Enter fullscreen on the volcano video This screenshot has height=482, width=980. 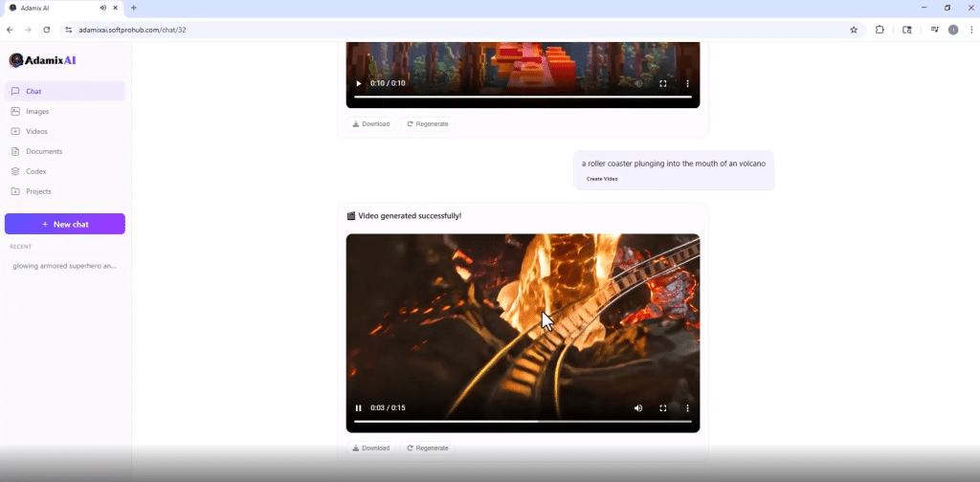[663, 408]
